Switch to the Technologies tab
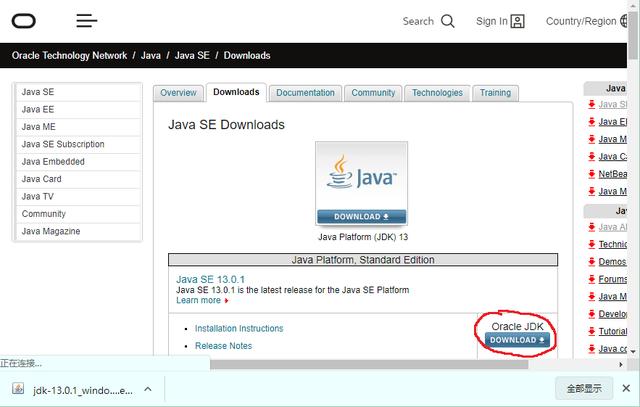The height and width of the screenshot is (407, 640). click(438, 93)
